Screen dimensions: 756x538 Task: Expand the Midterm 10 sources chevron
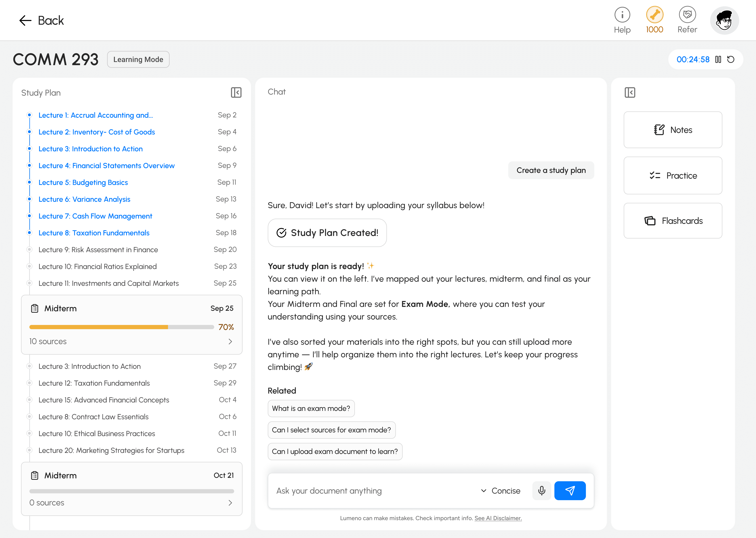[x=230, y=342]
